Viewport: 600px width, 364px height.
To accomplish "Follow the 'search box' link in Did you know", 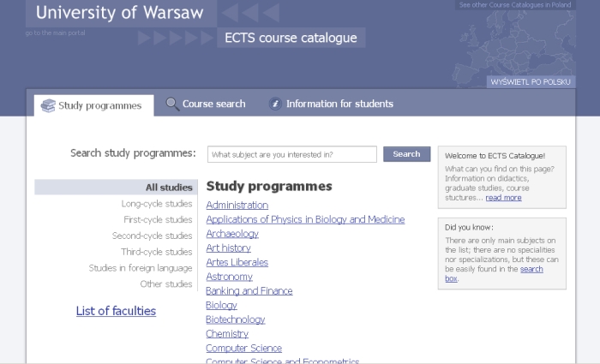I will tap(531, 269).
